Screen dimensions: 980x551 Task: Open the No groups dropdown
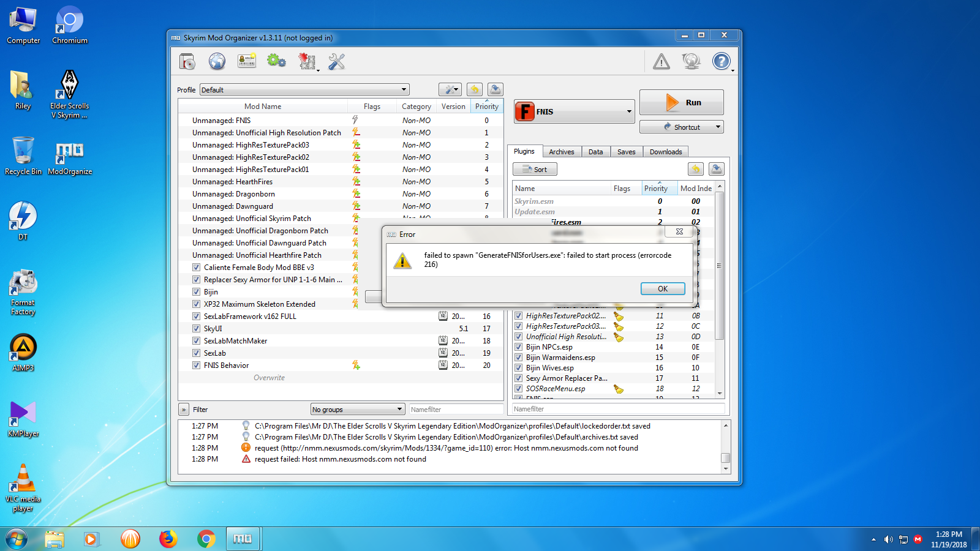coord(358,410)
